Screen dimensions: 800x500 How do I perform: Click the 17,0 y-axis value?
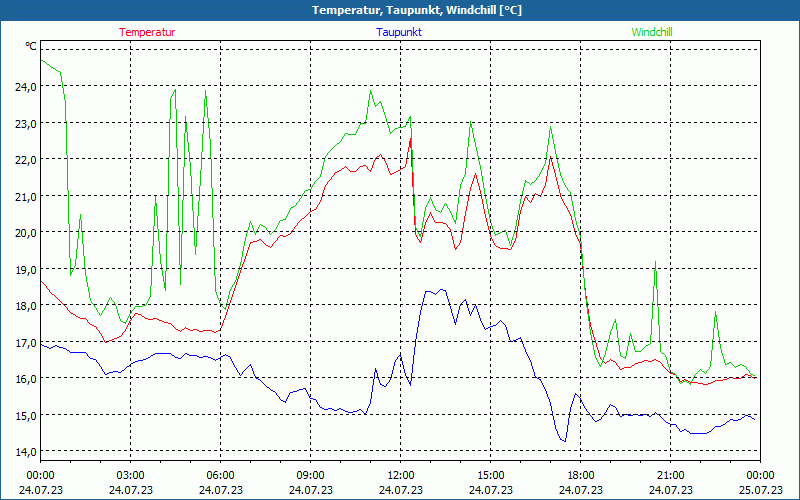click(x=26, y=342)
